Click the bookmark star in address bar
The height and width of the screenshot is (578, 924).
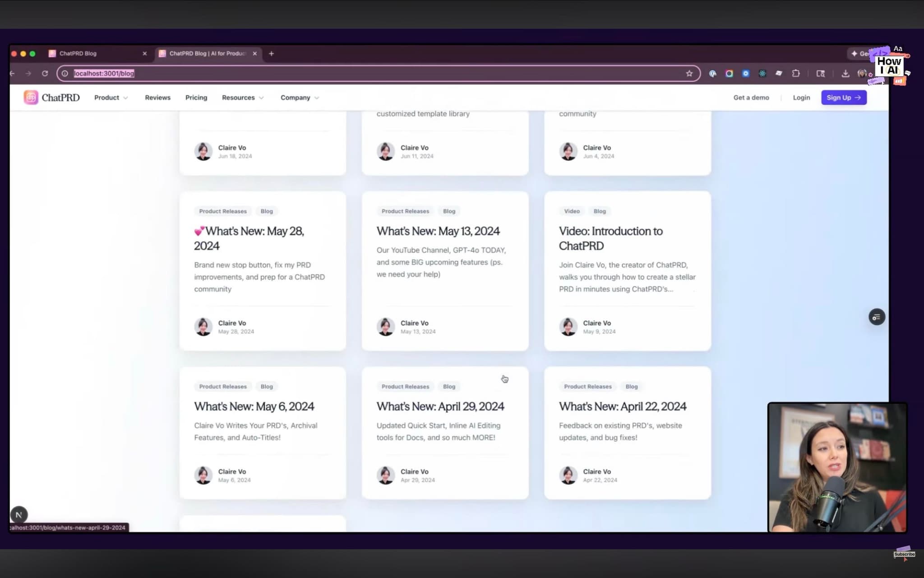pos(689,74)
